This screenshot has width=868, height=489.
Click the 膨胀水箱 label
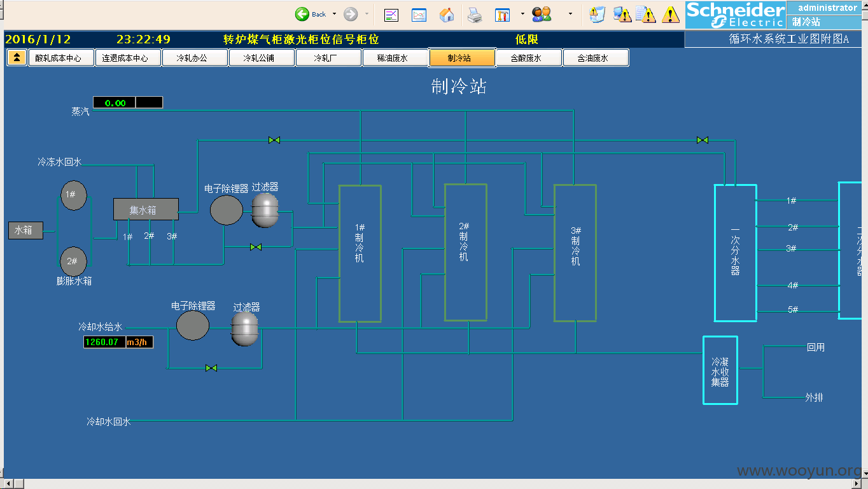click(74, 281)
